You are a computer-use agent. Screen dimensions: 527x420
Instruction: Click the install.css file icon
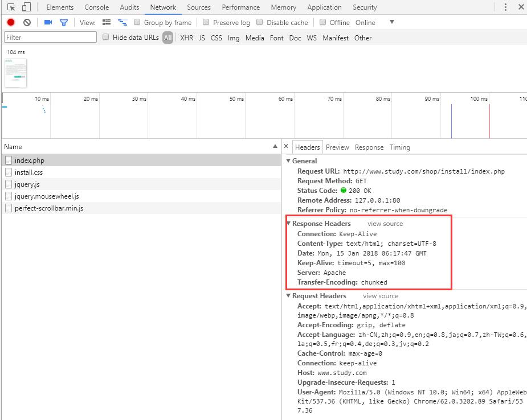[x=9, y=172]
